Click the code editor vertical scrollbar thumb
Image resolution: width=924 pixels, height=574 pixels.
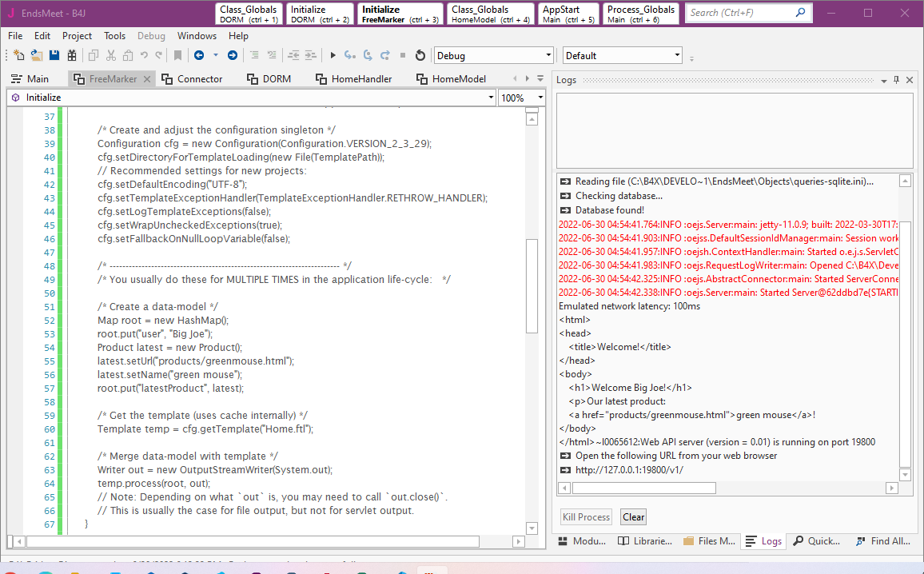pos(532,286)
